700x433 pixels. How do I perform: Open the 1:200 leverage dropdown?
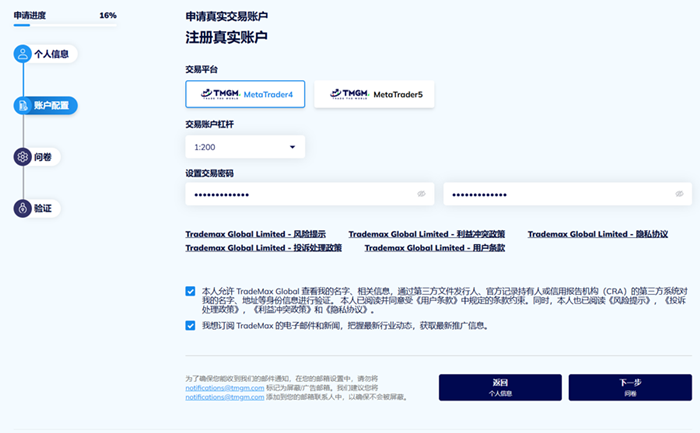point(245,147)
